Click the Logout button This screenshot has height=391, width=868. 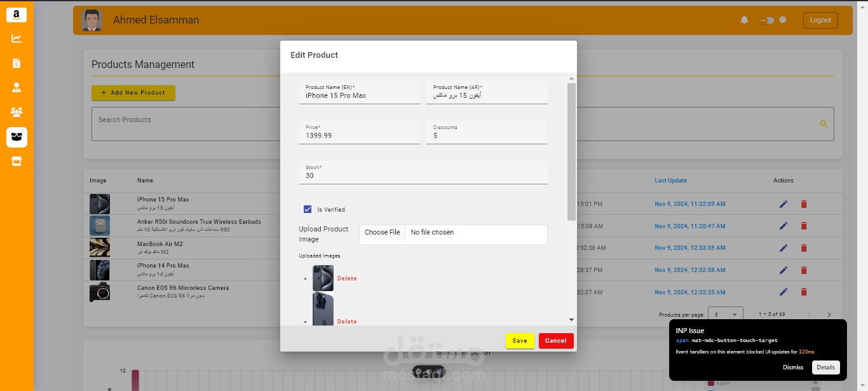[820, 20]
